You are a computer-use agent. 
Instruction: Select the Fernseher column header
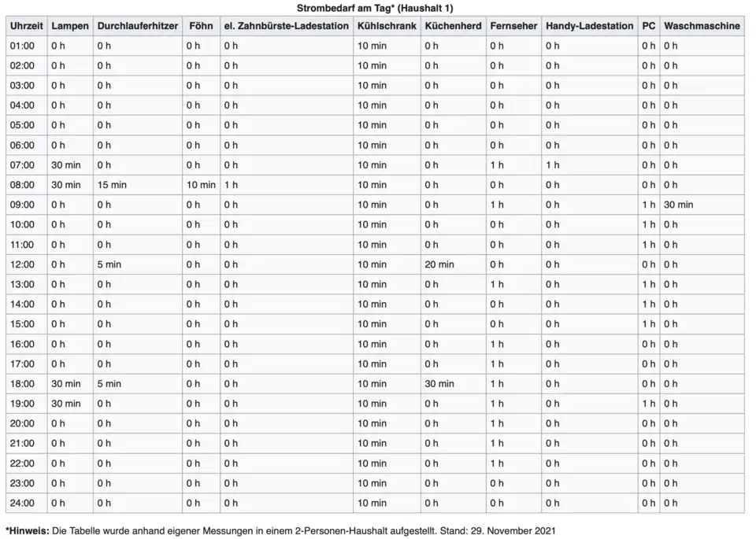(x=513, y=26)
